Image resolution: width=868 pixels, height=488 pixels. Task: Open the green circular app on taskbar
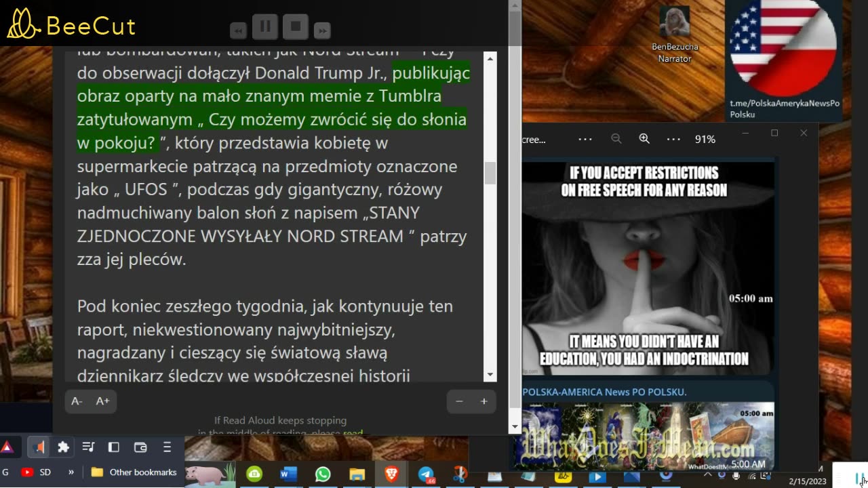254,474
